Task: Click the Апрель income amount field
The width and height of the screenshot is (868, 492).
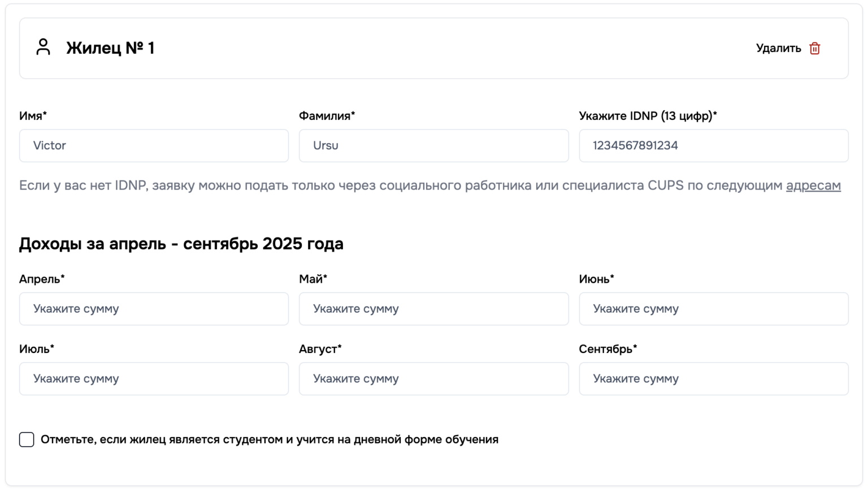Action: (x=154, y=309)
